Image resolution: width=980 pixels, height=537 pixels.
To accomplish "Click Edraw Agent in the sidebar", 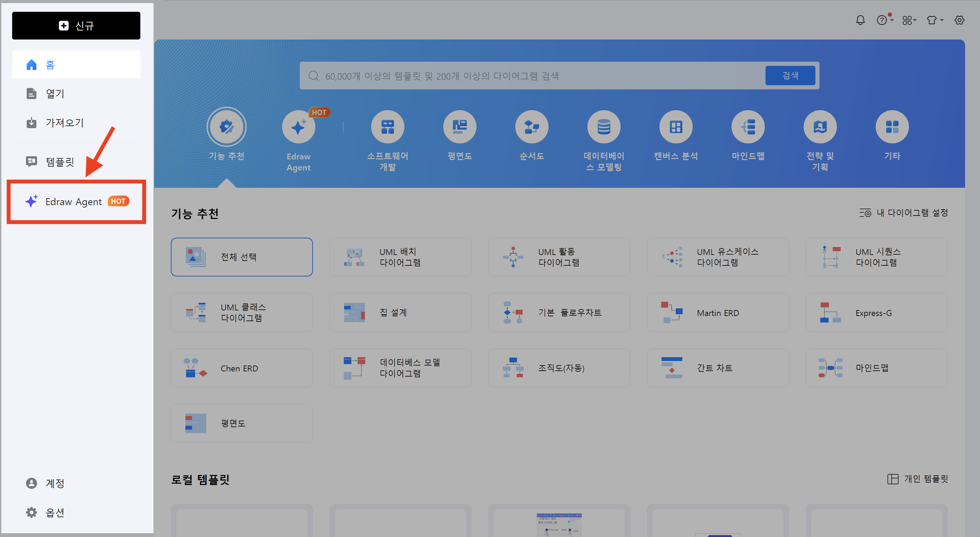I will (74, 202).
